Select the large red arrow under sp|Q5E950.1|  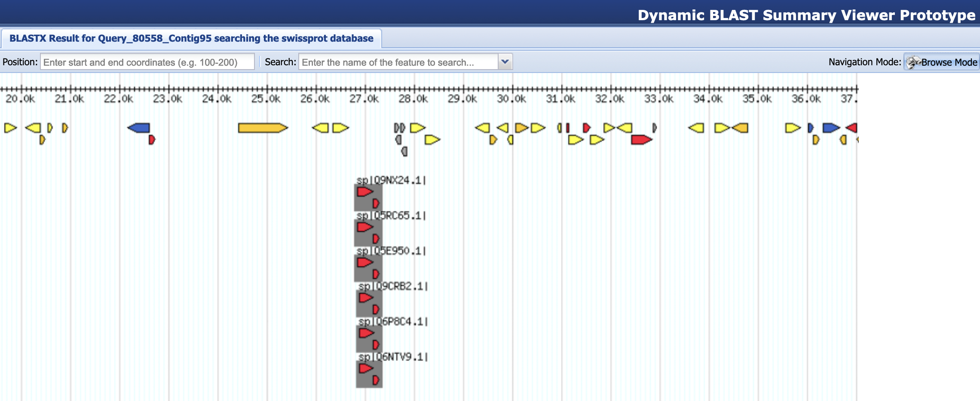tap(365, 262)
